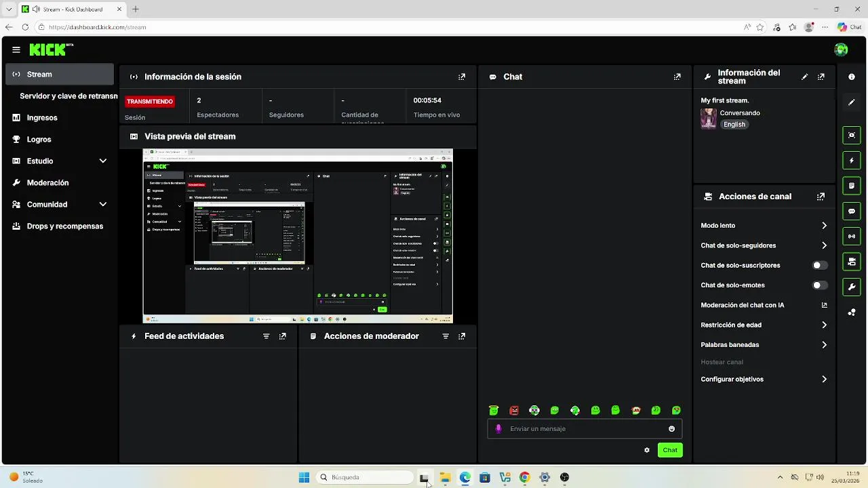
Task: Toggle the session info broadcast widget icon
Action: (x=852, y=237)
